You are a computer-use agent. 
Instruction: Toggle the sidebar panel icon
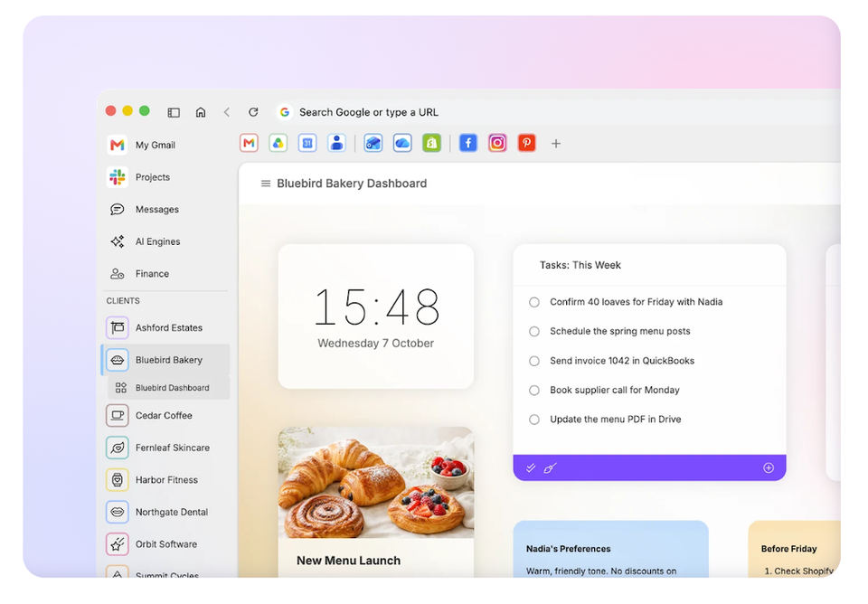(x=174, y=112)
